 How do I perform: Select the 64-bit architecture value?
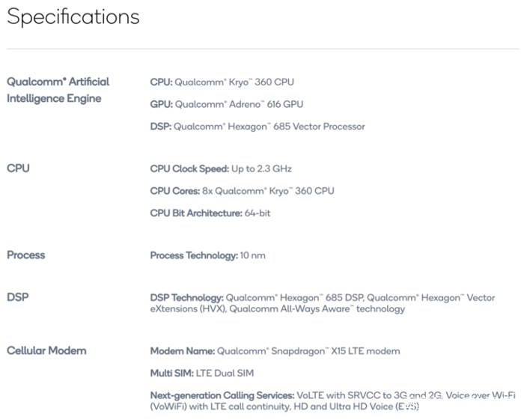pyautogui.click(x=258, y=213)
